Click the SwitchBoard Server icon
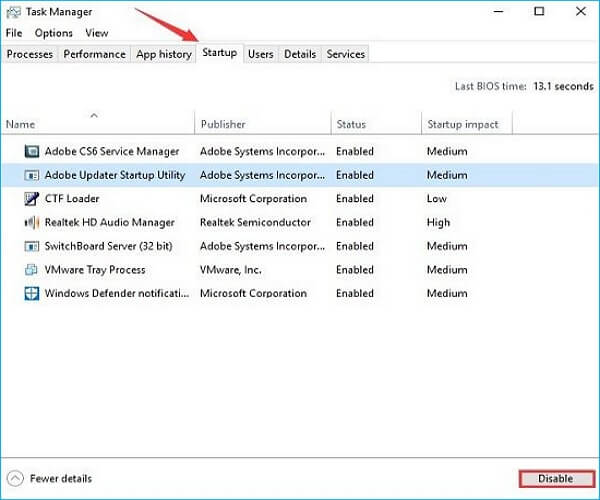Viewport: 600px width, 500px height. pyautogui.click(x=31, y=246)
